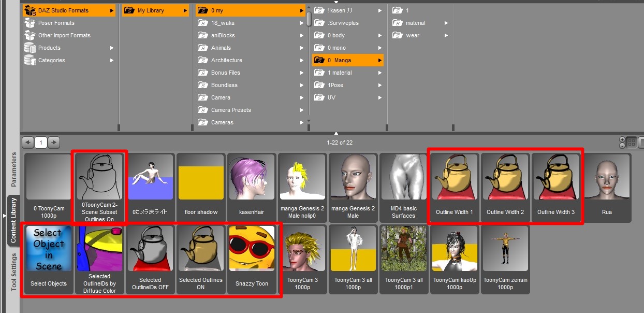The height and width of the screenshot is (313, 644).
Task: Load the ToonyCam 3 item
Action: coord(302,260)
